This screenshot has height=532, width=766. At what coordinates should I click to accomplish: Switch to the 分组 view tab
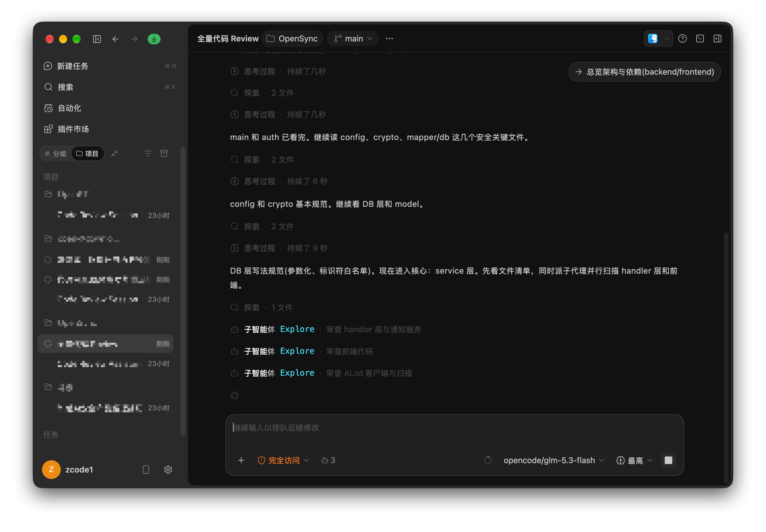(x=56, y=153)
